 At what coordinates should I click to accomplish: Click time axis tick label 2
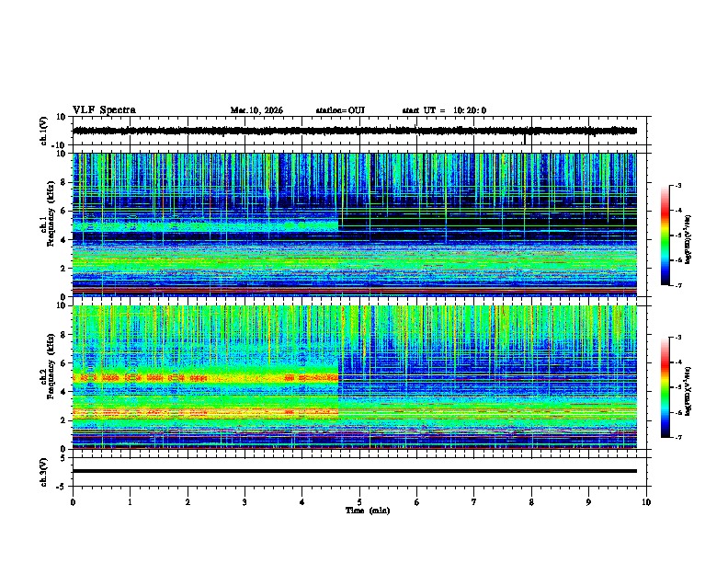(188, 502)
